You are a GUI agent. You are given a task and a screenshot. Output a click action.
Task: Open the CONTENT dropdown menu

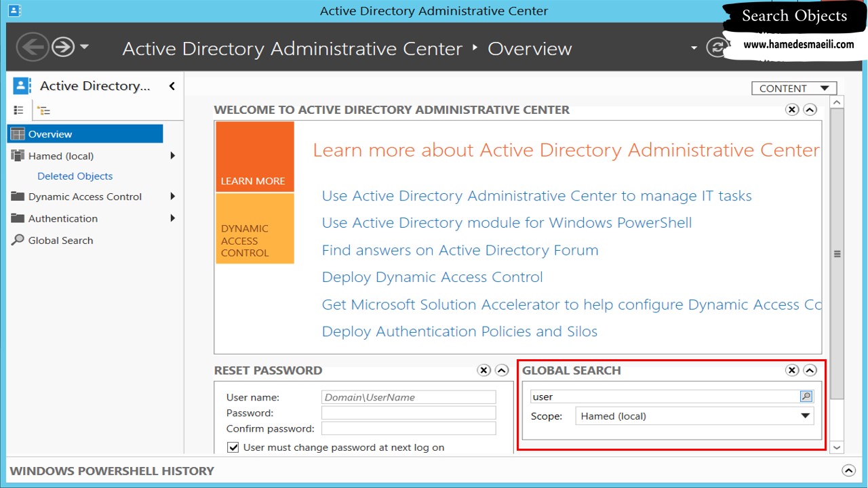794,88
